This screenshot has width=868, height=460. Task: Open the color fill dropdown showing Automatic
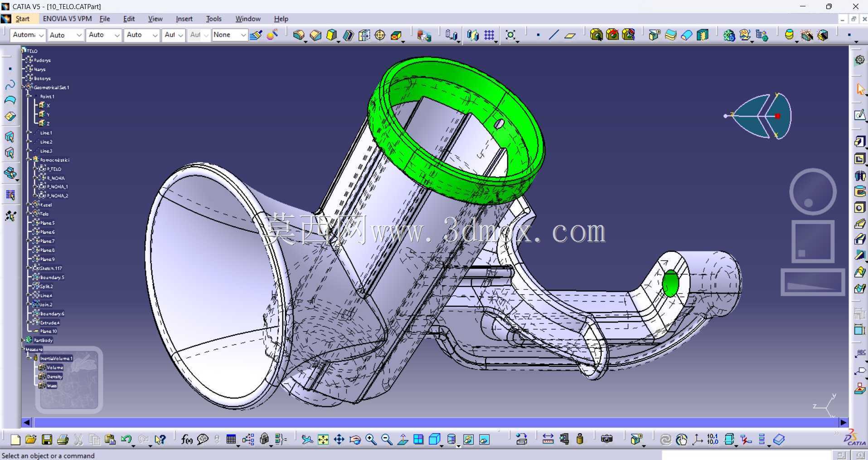coord(27,35)
